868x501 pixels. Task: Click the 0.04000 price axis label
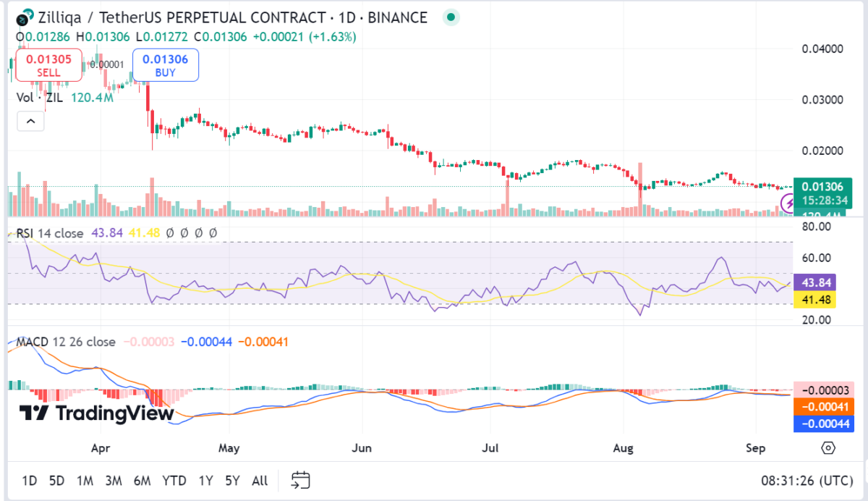[822, 49]
